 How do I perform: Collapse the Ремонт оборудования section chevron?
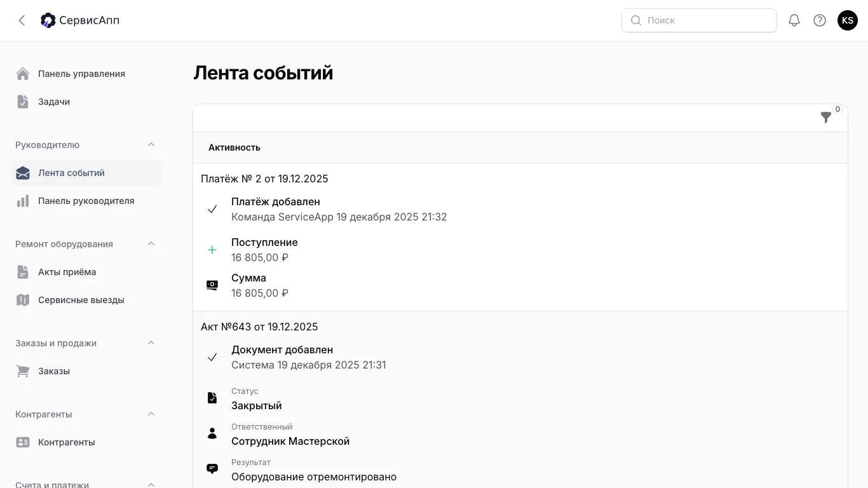151,244
